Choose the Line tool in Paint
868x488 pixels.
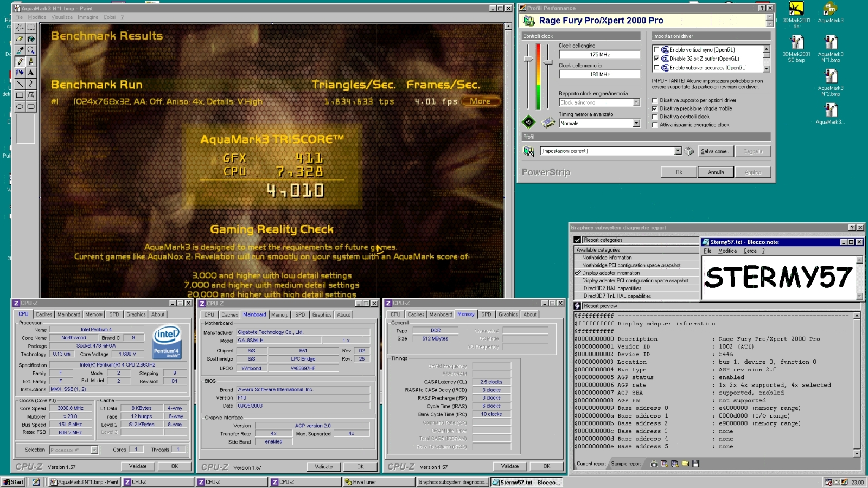20,84
